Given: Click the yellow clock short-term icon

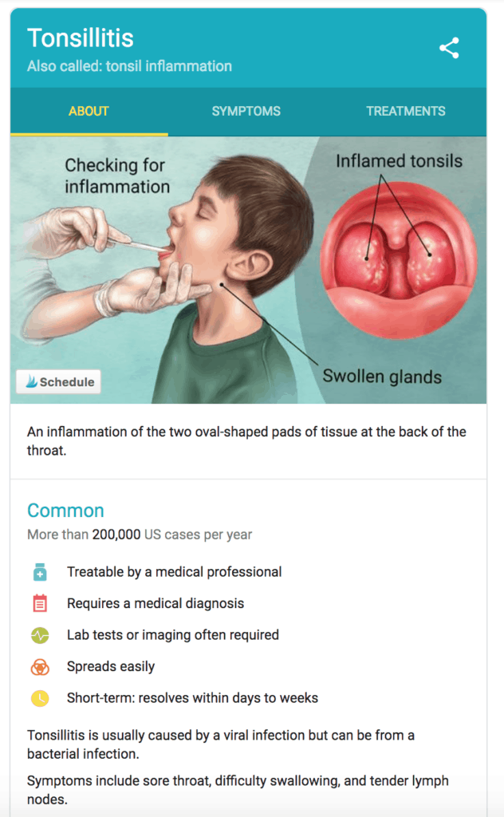Looking at the screenshot, I should 40,698.
